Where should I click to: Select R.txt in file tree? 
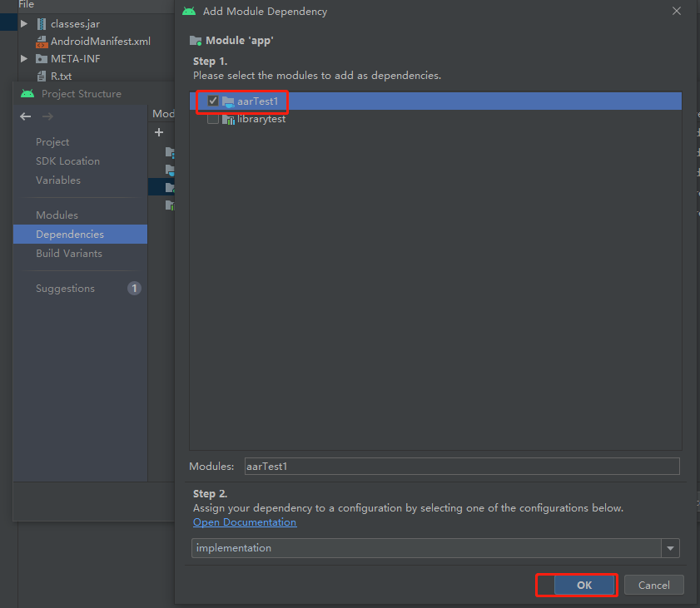(x=61, y=76)
